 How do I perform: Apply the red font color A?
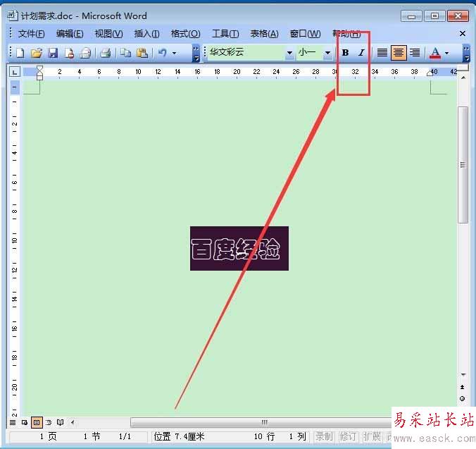(435, 53)
